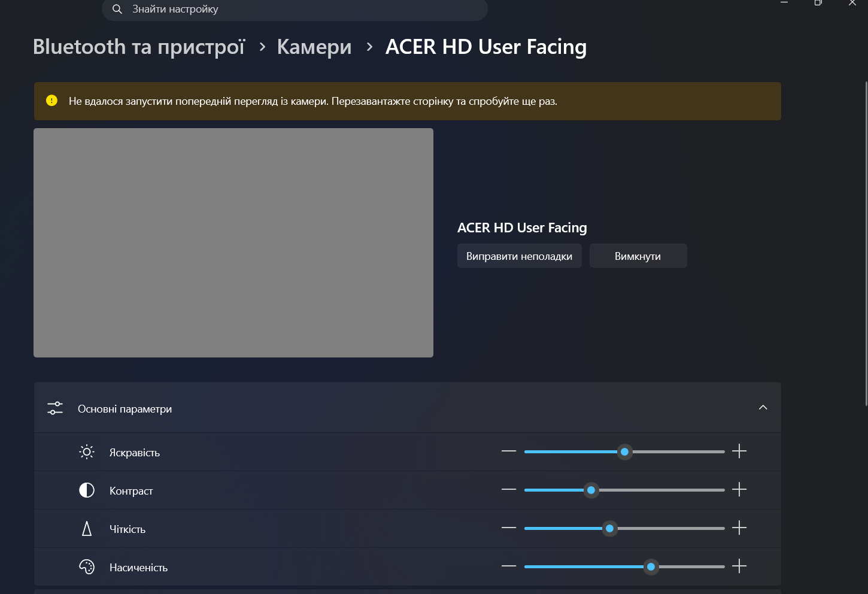Click the Основні параметри header label
This screenshot has height=594, width=868.
click(125, 409)
